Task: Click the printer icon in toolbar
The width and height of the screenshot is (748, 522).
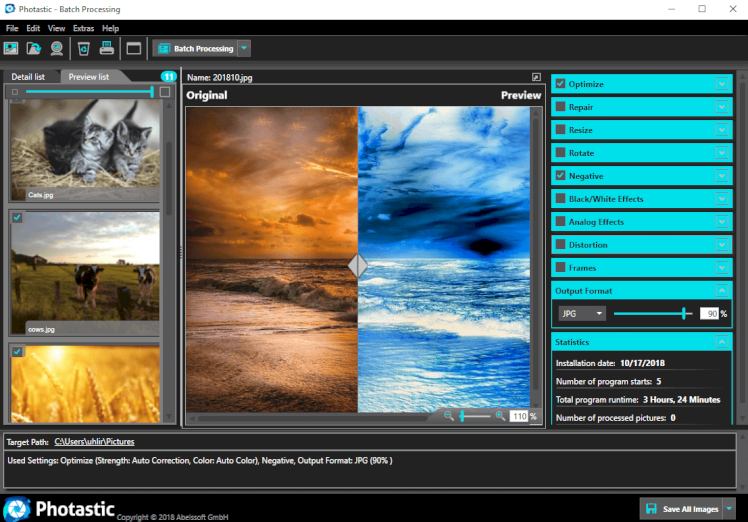Action: click(x=106, y=48)
